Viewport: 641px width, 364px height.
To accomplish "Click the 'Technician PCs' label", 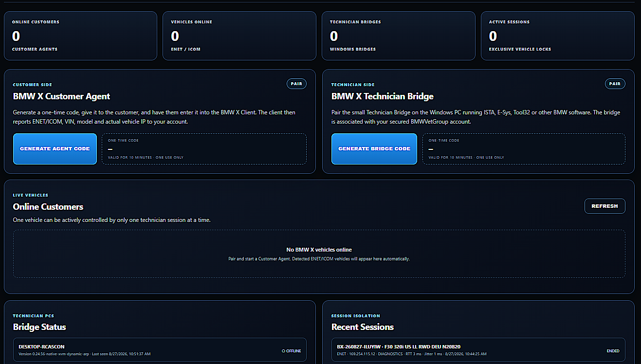I will 33,316.
